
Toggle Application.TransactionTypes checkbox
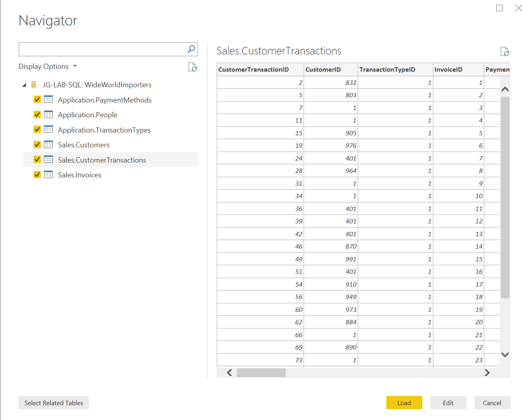coord(37,129)
